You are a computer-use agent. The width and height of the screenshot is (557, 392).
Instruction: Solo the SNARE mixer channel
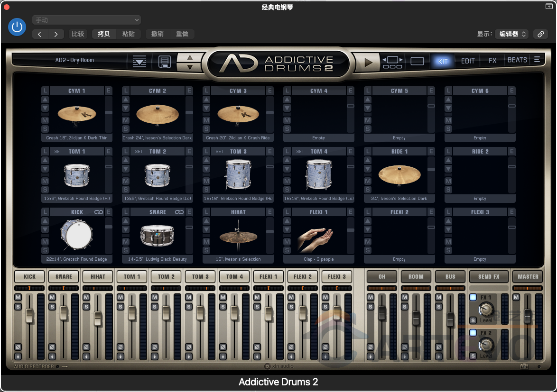(53, 306)
